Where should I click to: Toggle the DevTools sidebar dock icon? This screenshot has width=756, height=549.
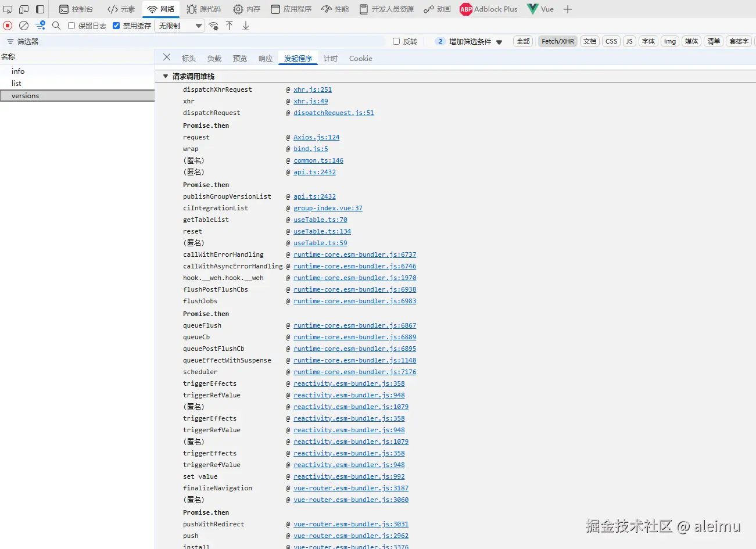point(40,9)
